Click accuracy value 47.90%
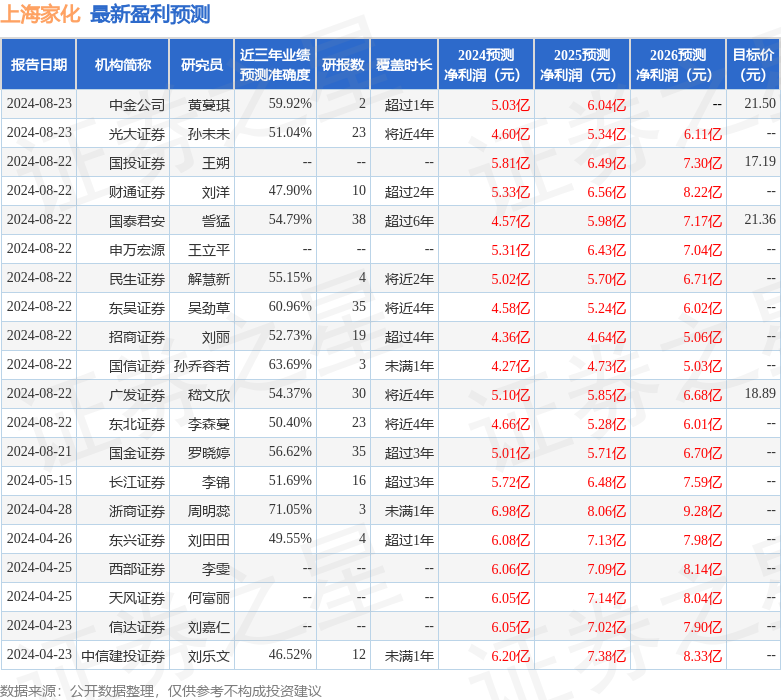This screenshot has width=781, height=700. [290, 190]
